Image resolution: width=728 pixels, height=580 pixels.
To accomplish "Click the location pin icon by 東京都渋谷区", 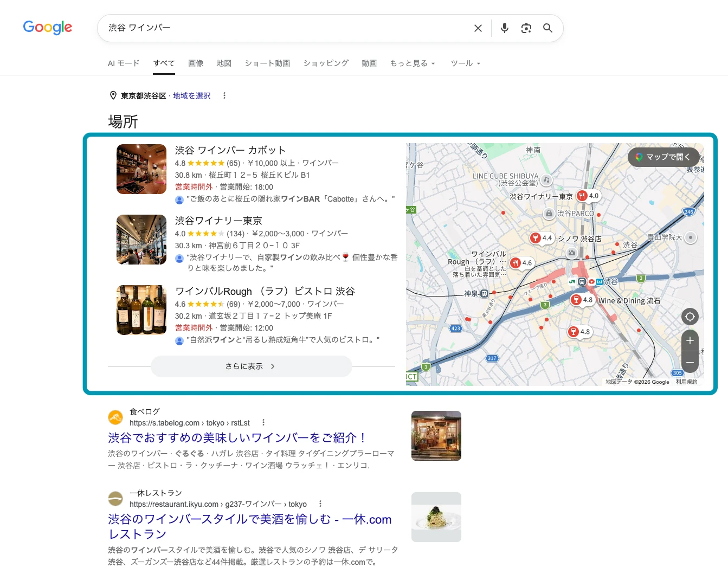I will click(x=113, y=95).
